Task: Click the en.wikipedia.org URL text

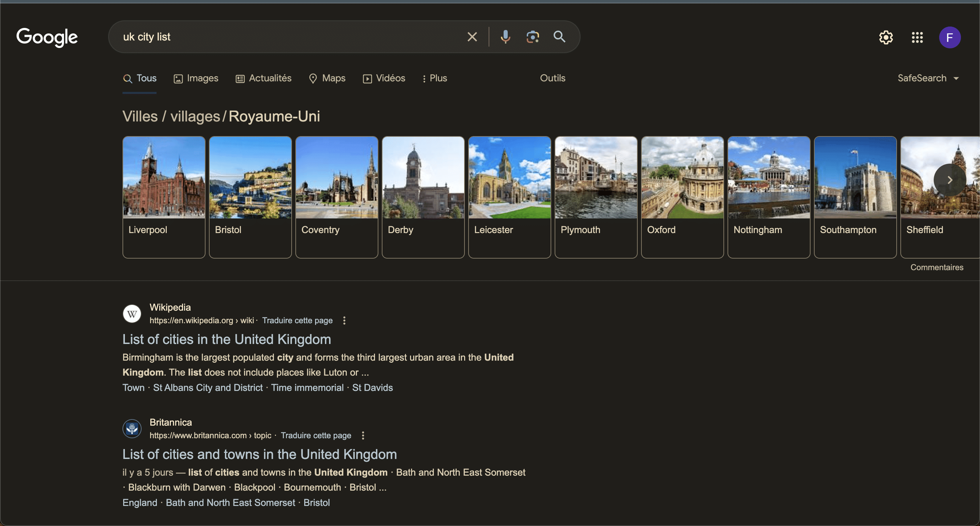Action: tap(202, 320)
